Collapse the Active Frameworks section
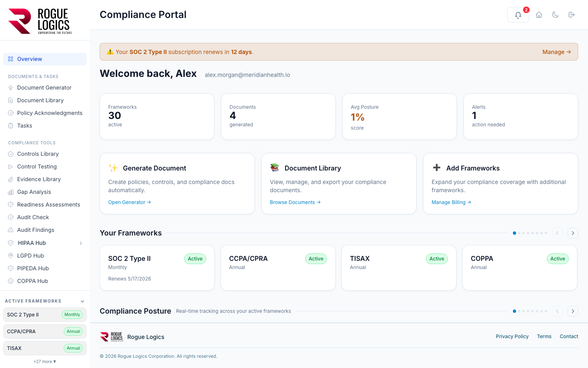588x368 pixels. (x=82, y=301)
